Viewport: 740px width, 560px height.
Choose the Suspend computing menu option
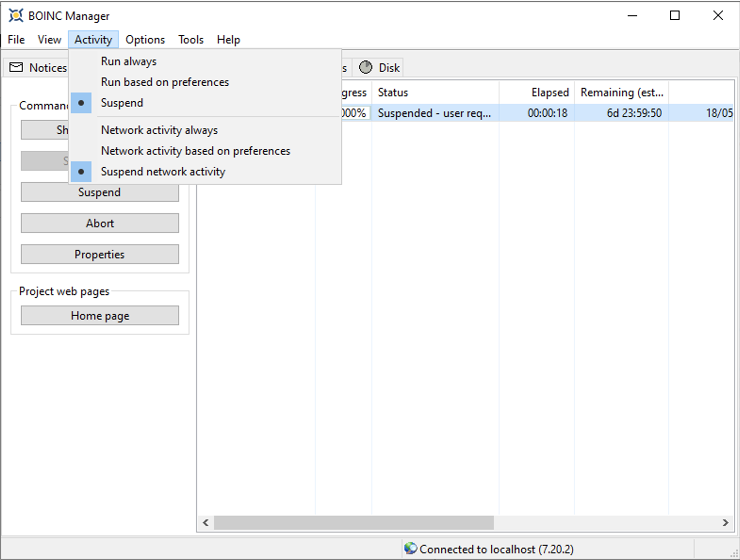coord(206,103)
